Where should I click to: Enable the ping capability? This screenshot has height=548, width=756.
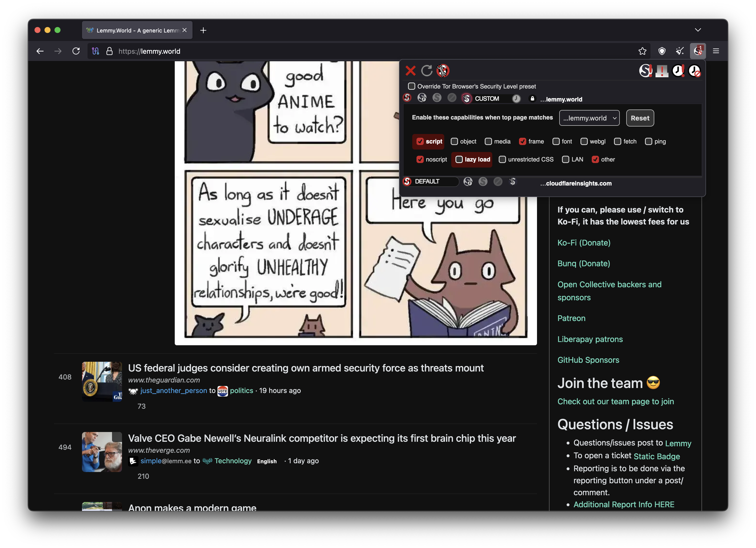pyautogui.click(x=649, y=141)
